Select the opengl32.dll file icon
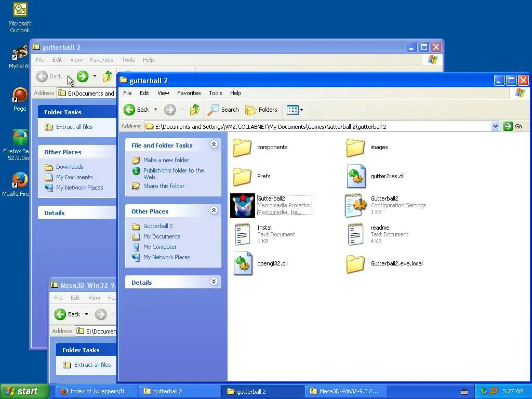532x399 pixels. [x=243, y=263]
